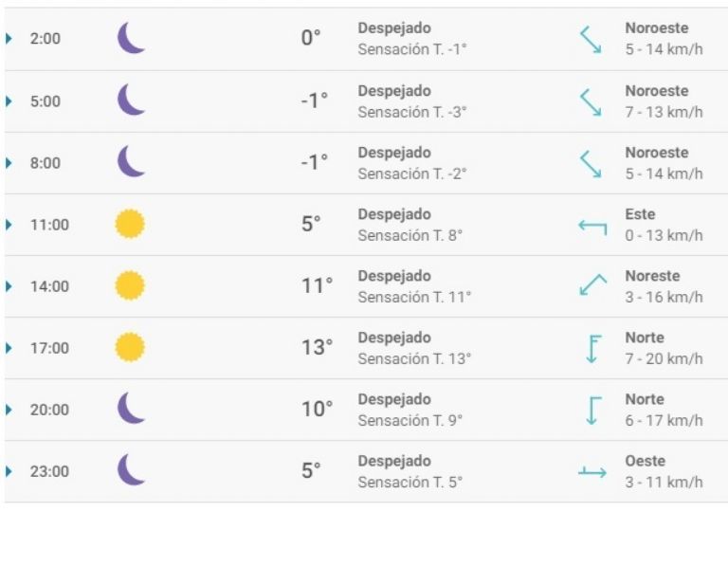Click the sun icon for 11:00
The width and height of the screenshot is (728, 567).
(130, 225)
